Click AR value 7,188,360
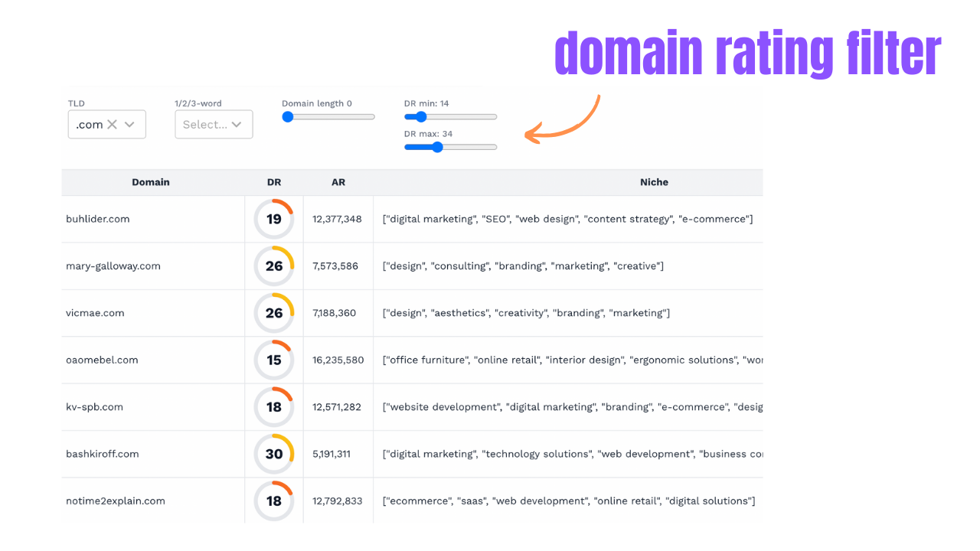 pos(334,313)
